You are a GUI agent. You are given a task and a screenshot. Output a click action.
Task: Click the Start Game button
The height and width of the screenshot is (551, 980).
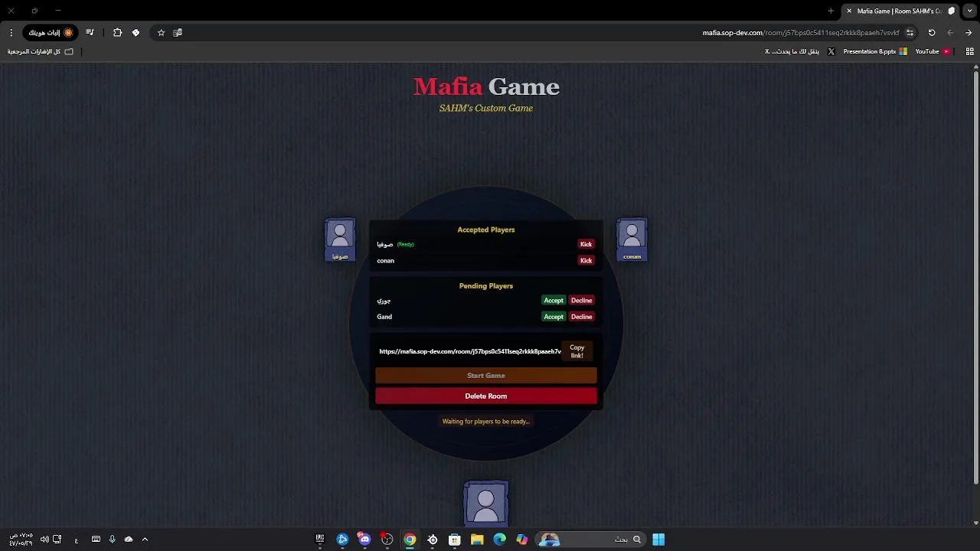point(486,376)
